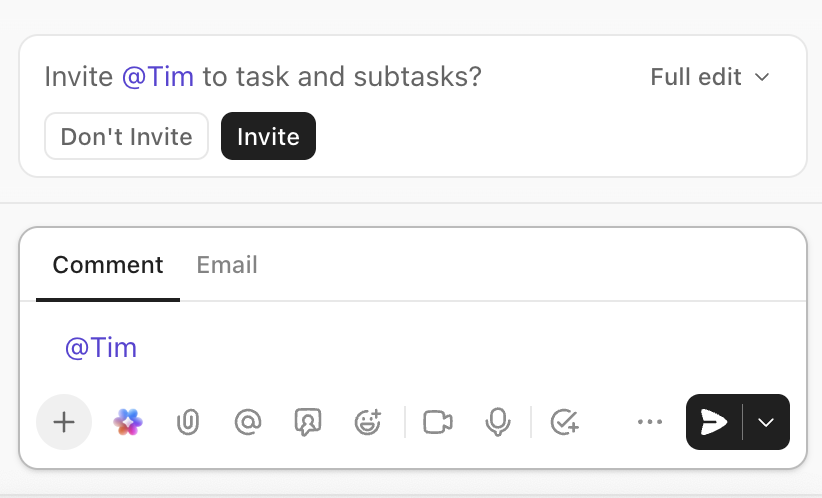Click the checkmark-plus create task icon
Image resolution: width=822 pixels, height=498 pixels.
click(x=565, y=422)
